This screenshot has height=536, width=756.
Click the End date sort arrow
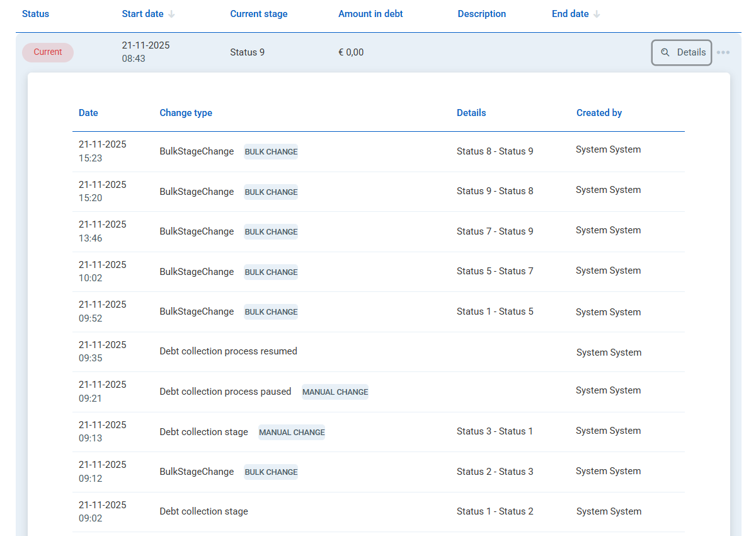tap(597, 15)
